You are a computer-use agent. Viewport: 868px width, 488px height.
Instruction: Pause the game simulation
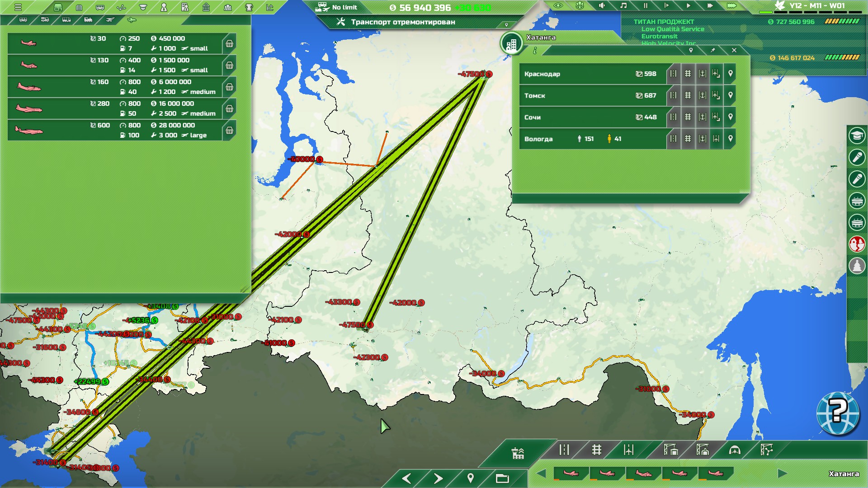645,6
